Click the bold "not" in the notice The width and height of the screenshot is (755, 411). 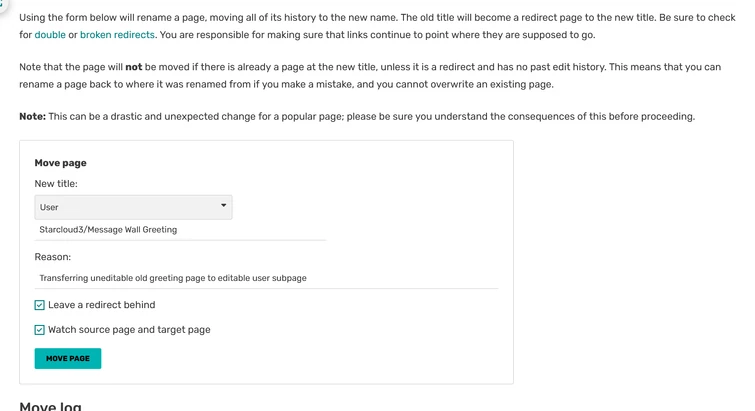133,67
